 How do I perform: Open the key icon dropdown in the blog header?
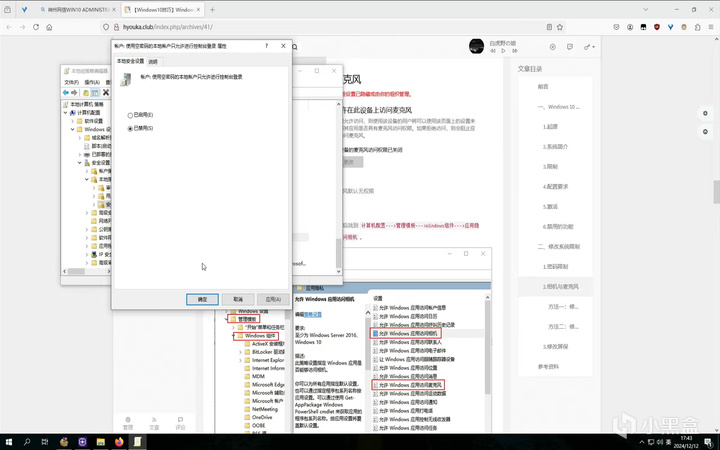(x=589, y=47)
